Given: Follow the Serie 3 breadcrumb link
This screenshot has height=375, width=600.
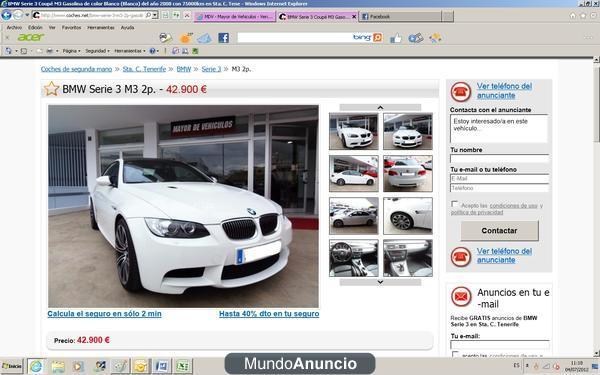Looking at the screenshot, I should coord(211,69).
